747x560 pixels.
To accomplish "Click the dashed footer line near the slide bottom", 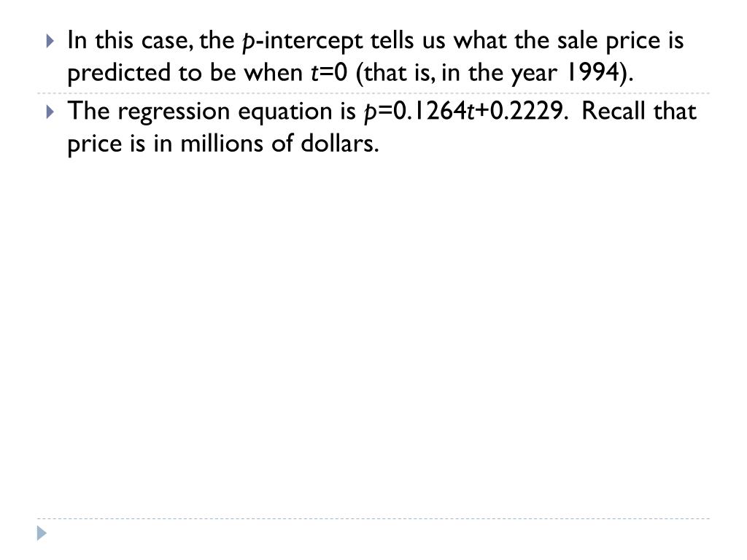I will 373,518.
